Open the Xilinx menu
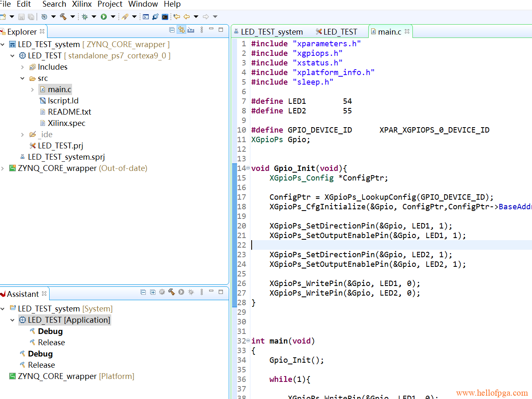The width and height of the screenshot is (532, 399). [x=82, y=4]
